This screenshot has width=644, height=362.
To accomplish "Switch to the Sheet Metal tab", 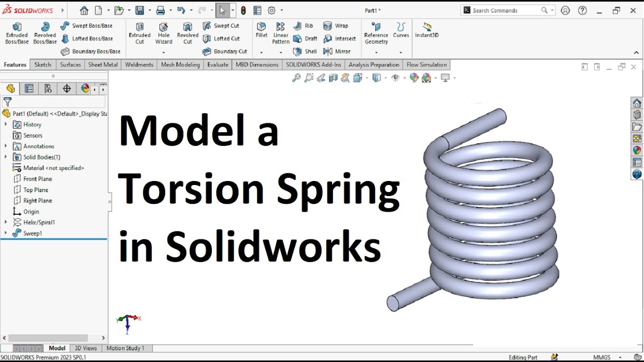I will point(103,64).
